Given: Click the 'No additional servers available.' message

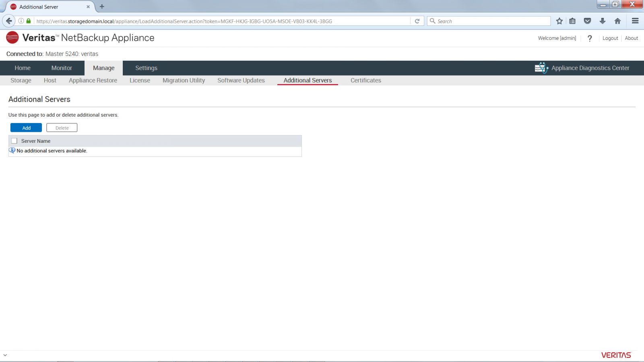Looking at the screenshot, I should tap(52, 151).
